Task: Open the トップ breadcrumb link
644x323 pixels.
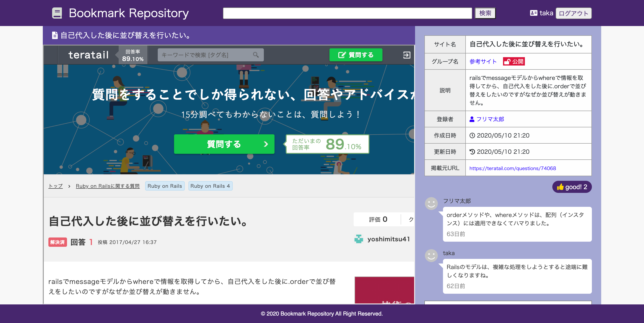Action: click(x=56, y=186)
